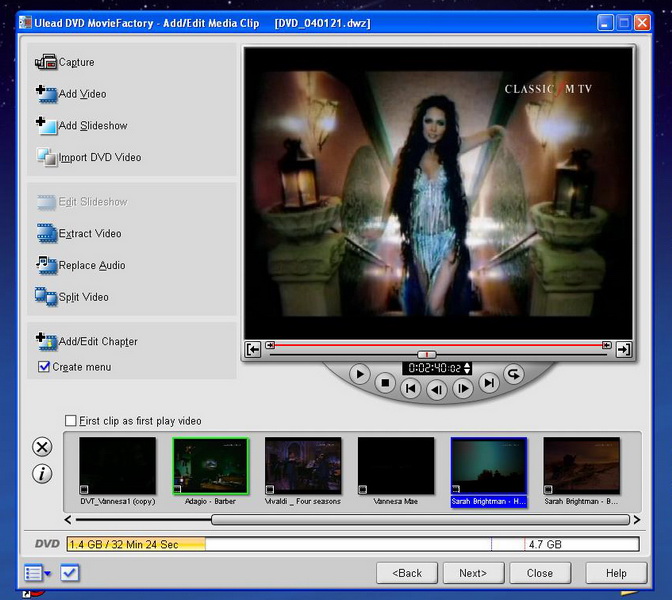Click the blue checkmark icon button
672x600 pixels.
(69, 573)
